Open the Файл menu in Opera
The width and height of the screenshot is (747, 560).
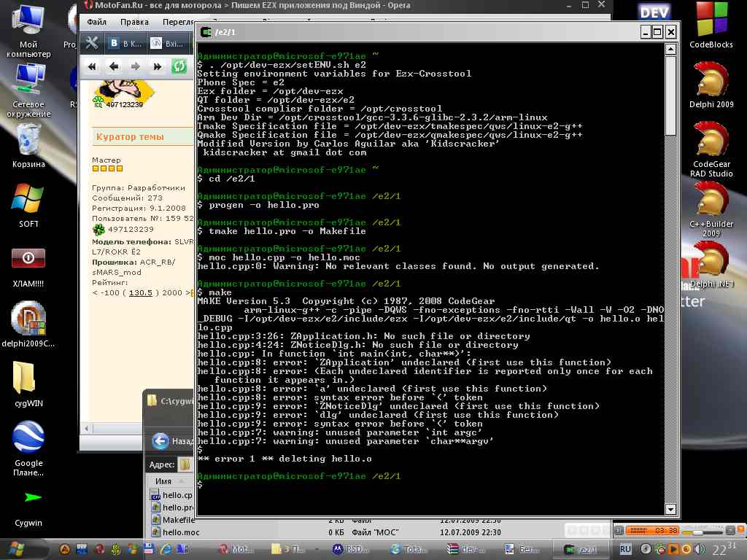coord(97,22)
